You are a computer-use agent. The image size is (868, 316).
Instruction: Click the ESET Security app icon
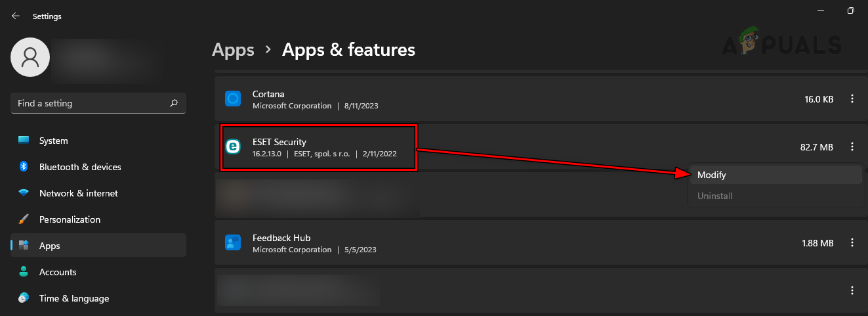234,147
